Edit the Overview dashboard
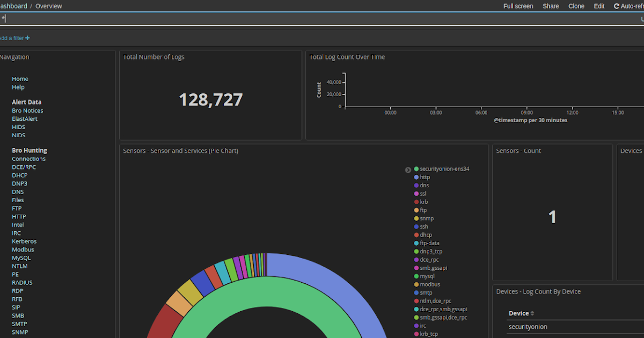The image size is (644, 338). [599, 6]
